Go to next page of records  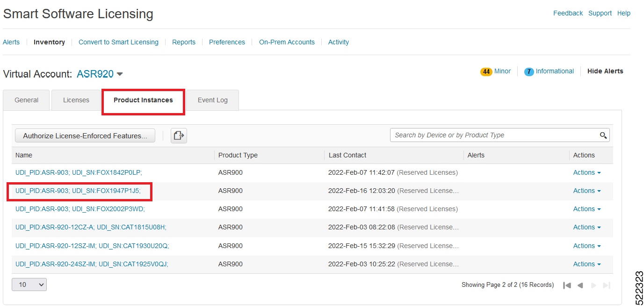(x=593, y=285)
